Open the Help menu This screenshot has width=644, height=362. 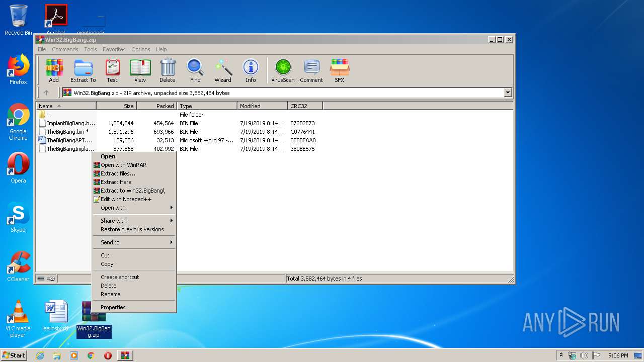161,49
